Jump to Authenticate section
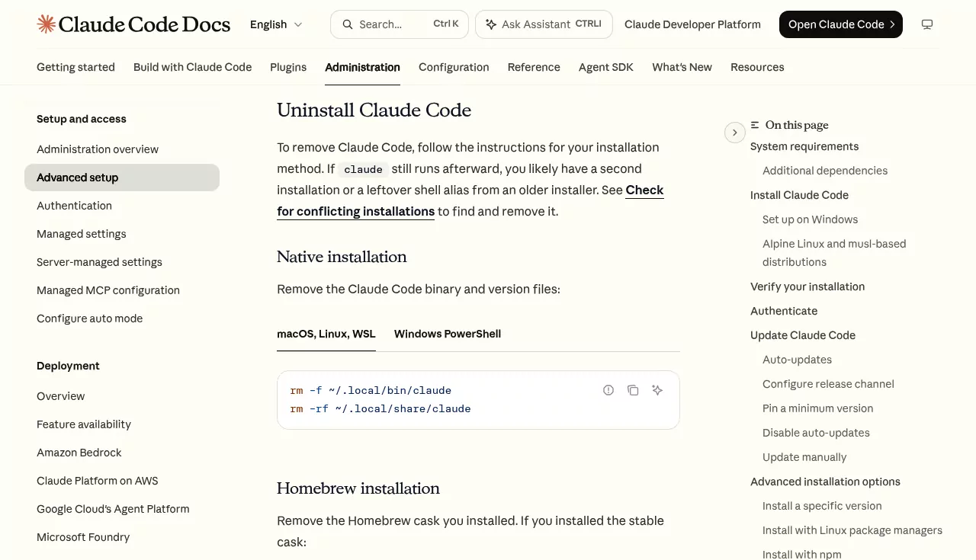The width and height of the screenshot is (976, 560). [784, 311]
